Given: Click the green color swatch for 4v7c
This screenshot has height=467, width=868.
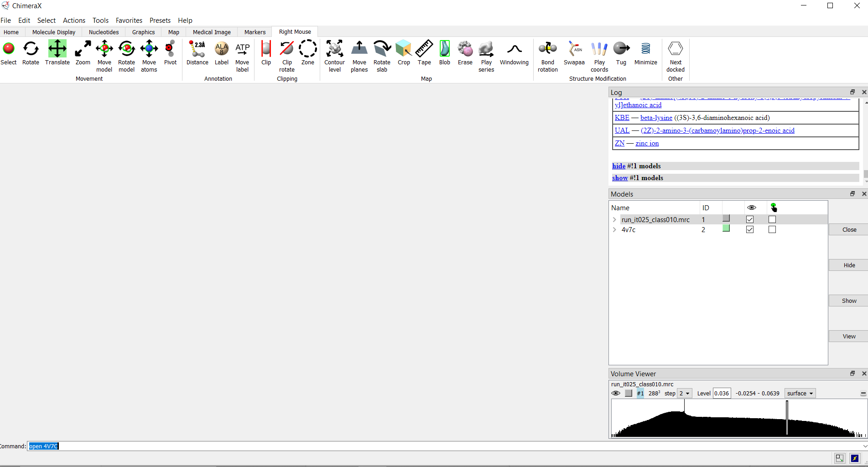Looking at the screenshot, I should point(726,228).
